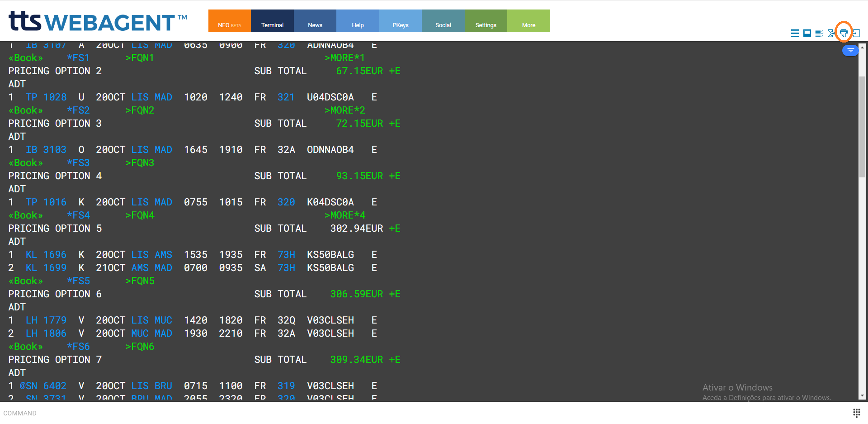Open the Settings tab
Screen dimensions: 868x424
pyautogui.click(x=486, y=21)
